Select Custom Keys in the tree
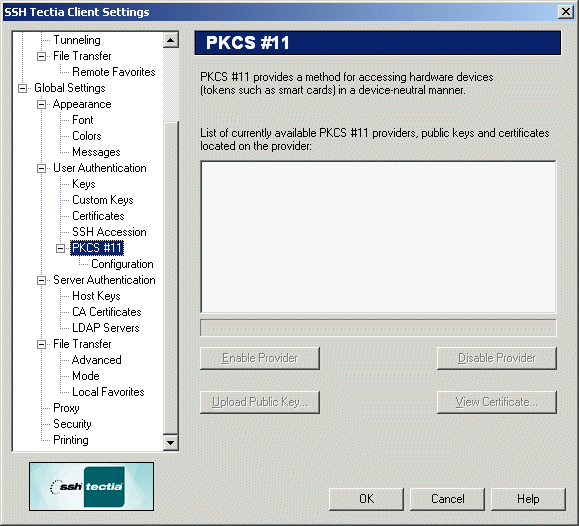 coord(103,200)
